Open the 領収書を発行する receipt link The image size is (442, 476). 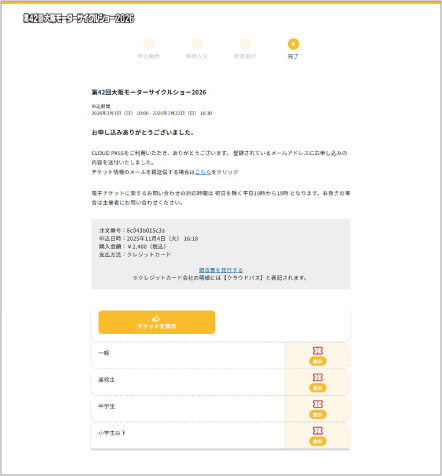coord(221,270)
